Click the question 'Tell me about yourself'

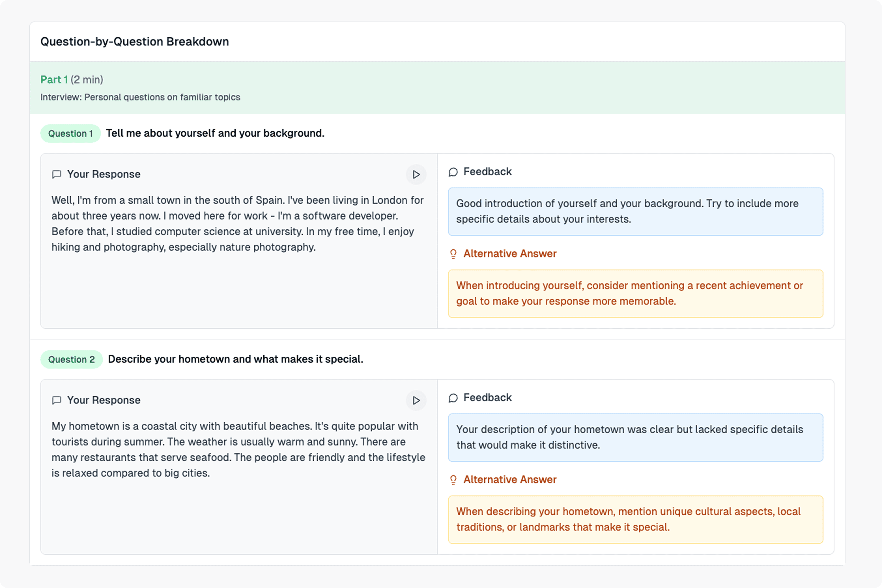215,133
